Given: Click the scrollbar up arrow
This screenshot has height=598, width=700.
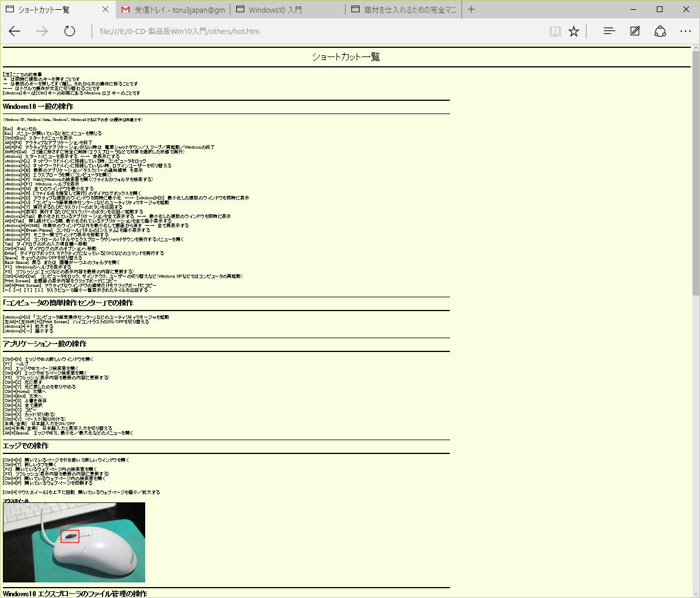Looking at the screenshot, I should point(696,47).
